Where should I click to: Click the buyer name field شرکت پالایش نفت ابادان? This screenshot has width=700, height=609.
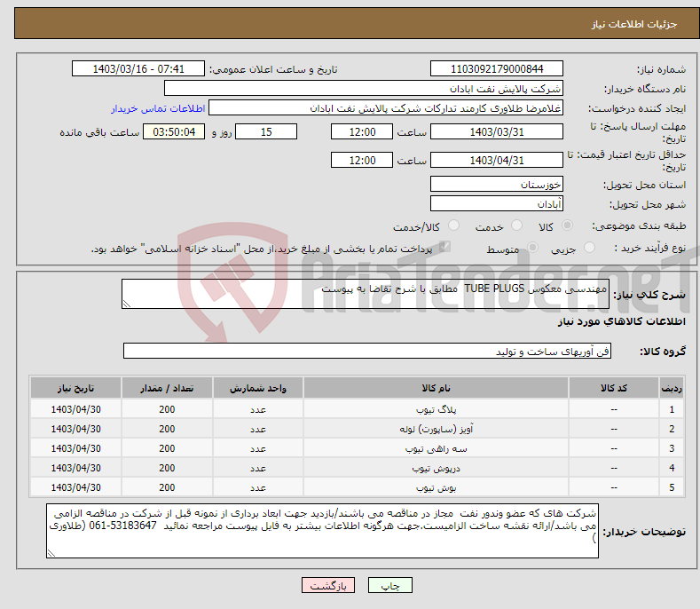click(364, 89)
